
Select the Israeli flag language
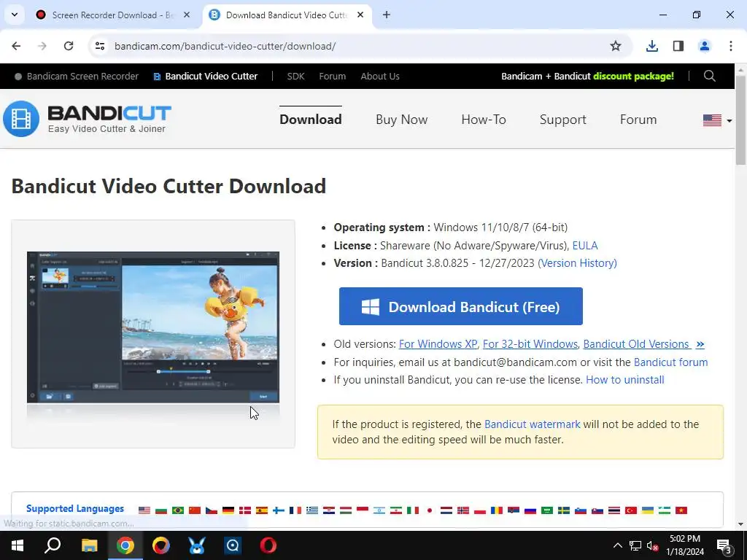379,510
